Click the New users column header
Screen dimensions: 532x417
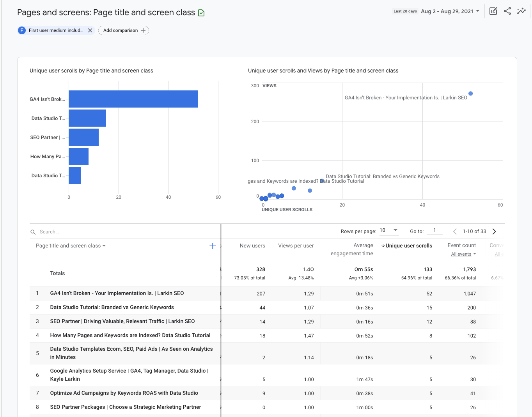[x=252, y=246]
